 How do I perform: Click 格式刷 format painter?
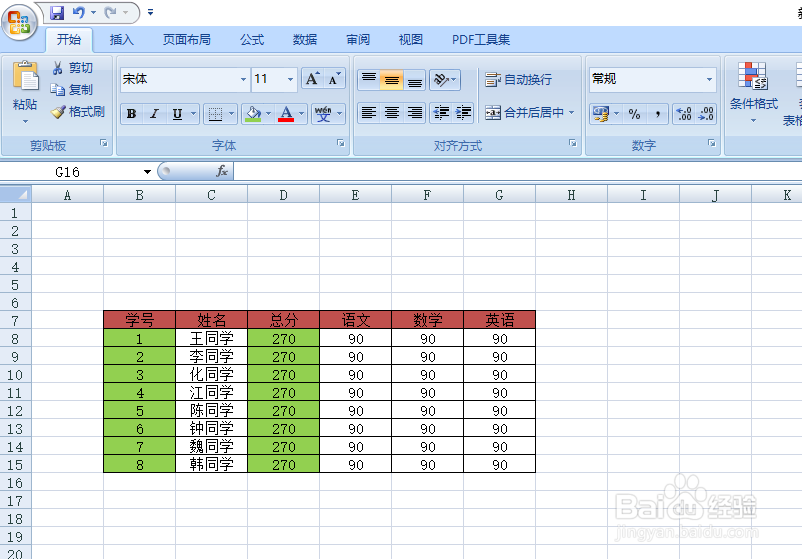click(78, 111)
